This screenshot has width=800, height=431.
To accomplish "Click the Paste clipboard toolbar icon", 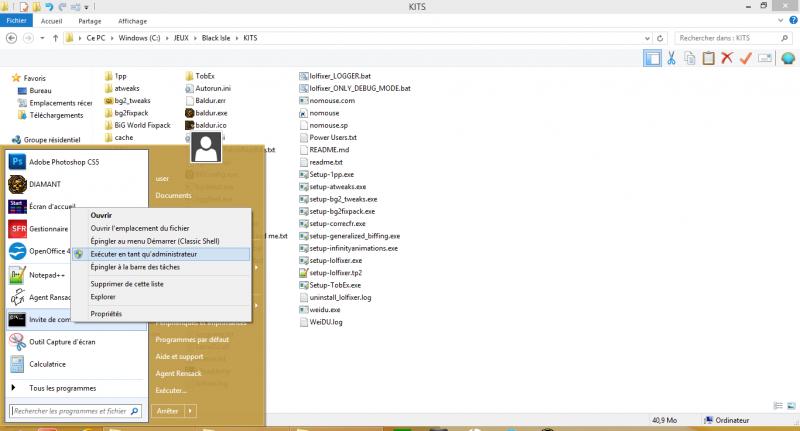I will coord(708,58).
